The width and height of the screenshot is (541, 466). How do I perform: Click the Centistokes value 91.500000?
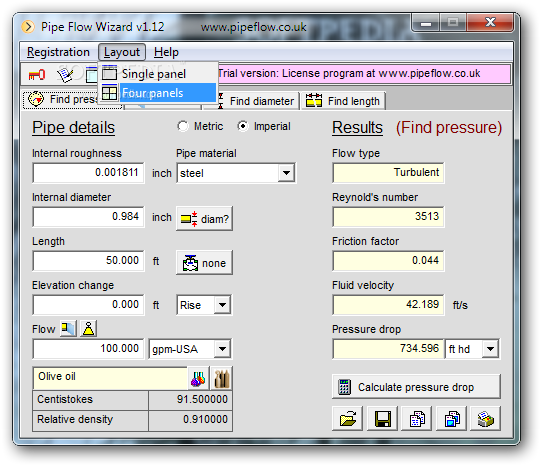(190, 400)
